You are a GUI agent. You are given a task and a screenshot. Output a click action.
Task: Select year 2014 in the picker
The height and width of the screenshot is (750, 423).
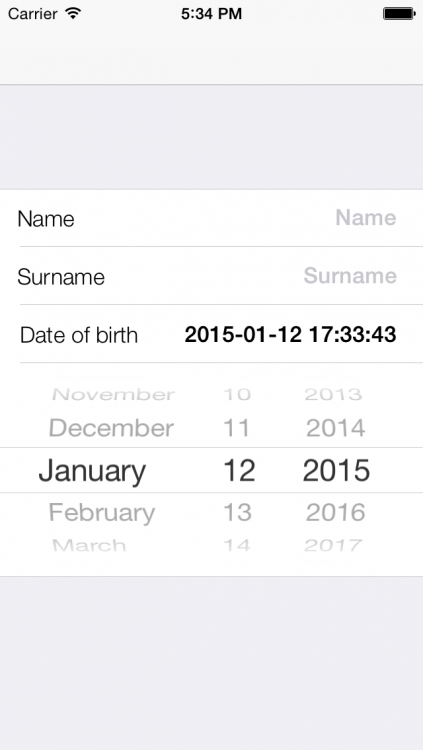click(x=335, y=428)
